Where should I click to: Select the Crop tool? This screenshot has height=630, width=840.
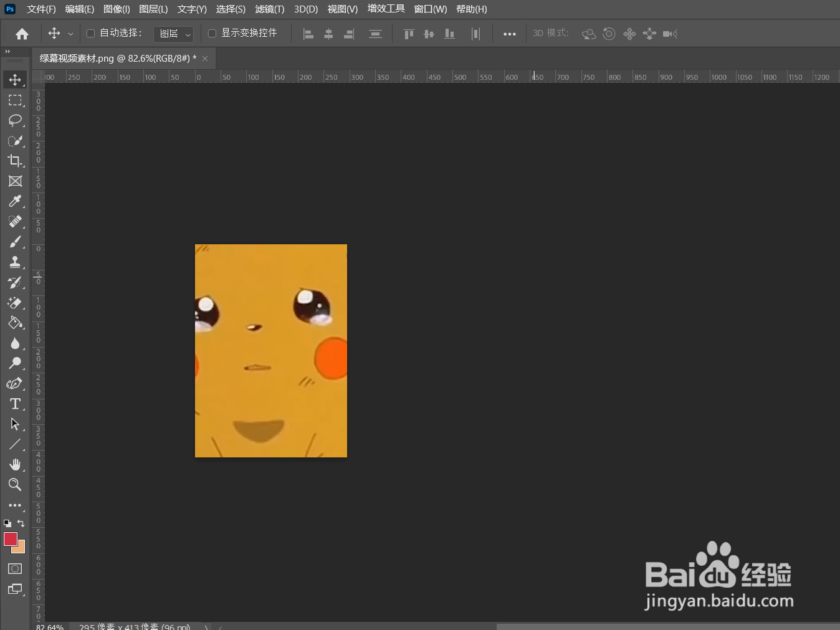(15, 161)
